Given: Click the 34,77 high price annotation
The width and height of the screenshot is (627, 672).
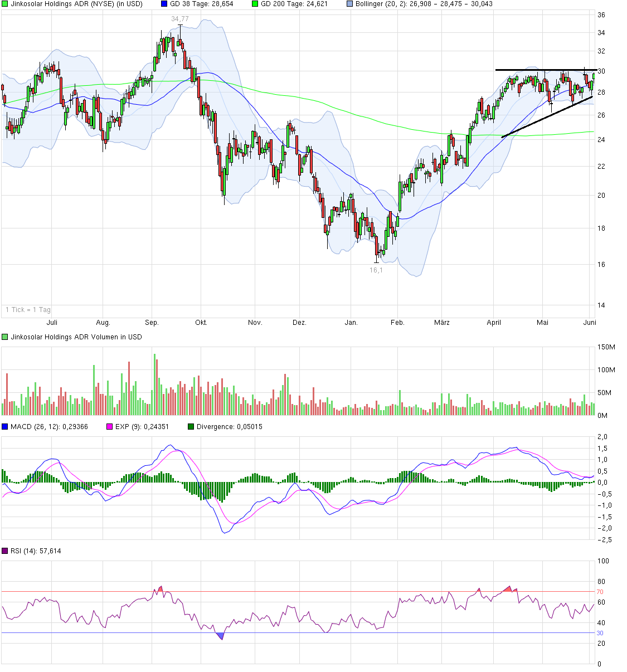Looking at the screenshot, I should (x=180, y=19).
